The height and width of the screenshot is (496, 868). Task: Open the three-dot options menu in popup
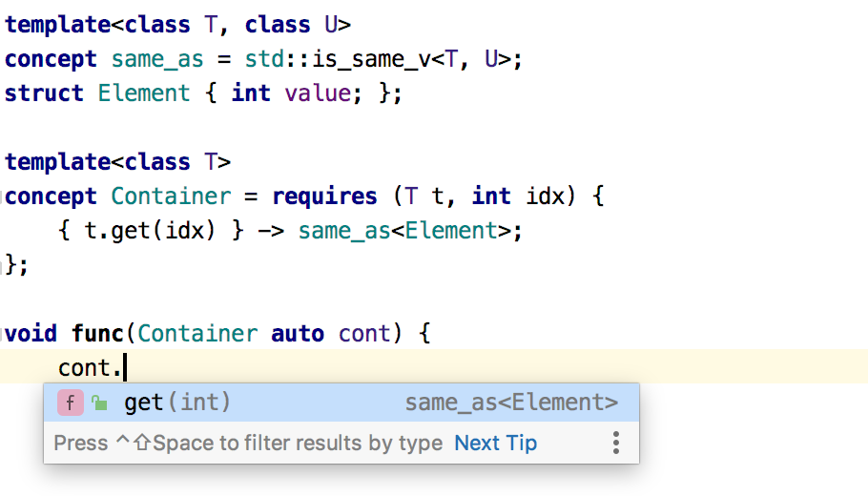616,443
